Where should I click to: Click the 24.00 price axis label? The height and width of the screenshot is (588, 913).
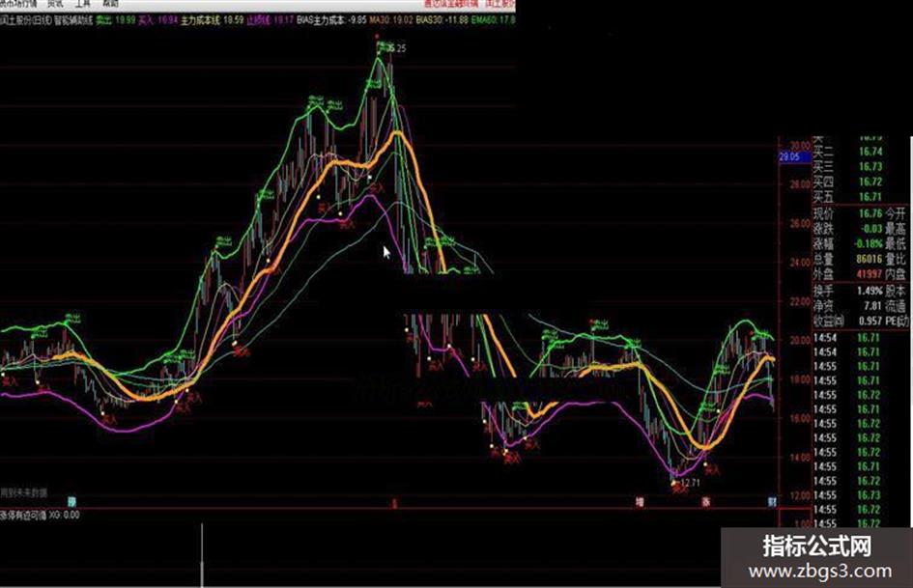799,263
